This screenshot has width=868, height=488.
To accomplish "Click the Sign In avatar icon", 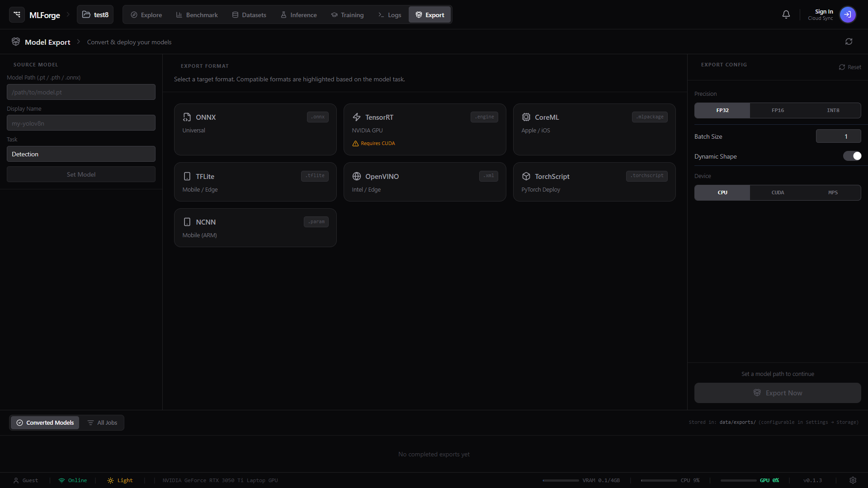I will [848, 14].
